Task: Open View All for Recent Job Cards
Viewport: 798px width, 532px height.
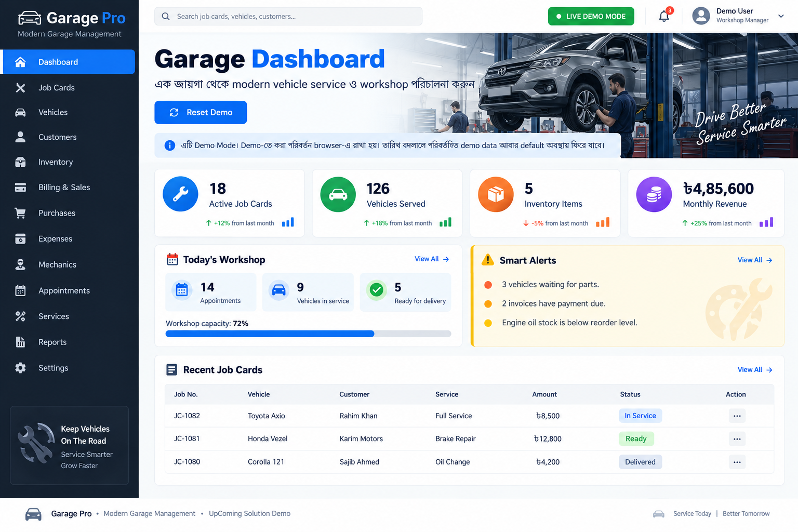Action: pyautogui.click(x=755, y=369)
